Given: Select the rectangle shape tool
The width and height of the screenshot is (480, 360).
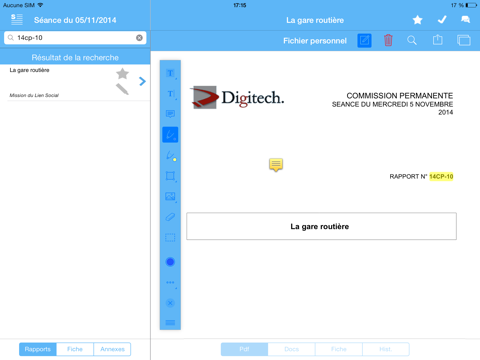Looking at the screenshot, I should click(x=170, y=176).
